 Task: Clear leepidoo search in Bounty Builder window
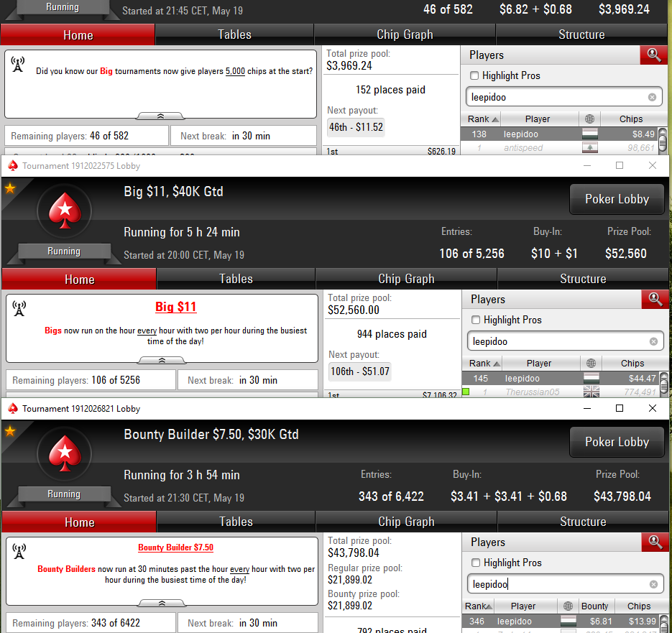(x=653, y=584)
